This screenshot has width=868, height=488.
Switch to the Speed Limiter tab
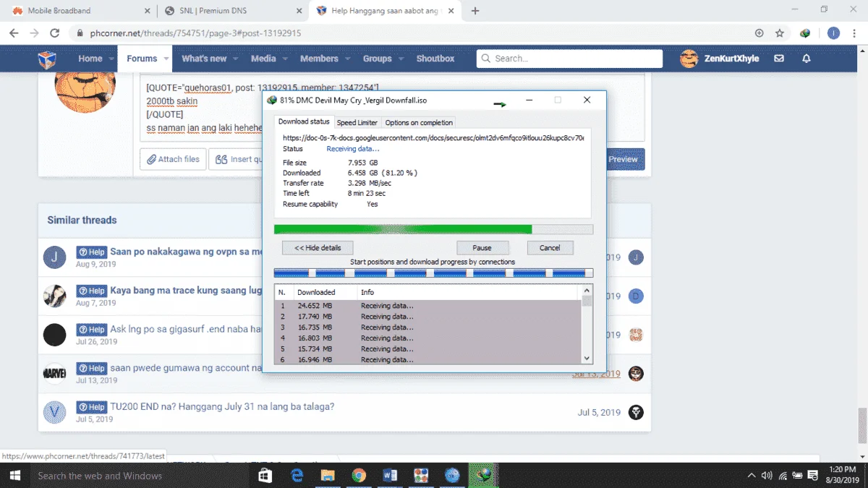(357, 123)
